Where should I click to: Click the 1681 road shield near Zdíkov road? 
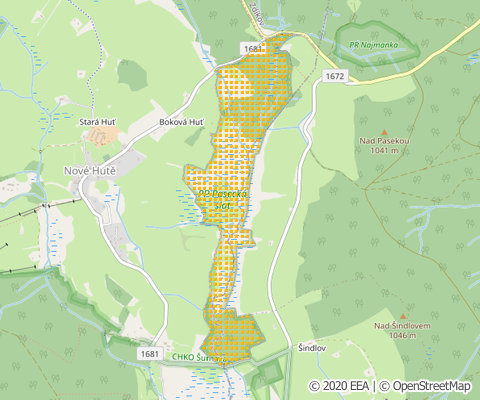click(x=253, y=49)
